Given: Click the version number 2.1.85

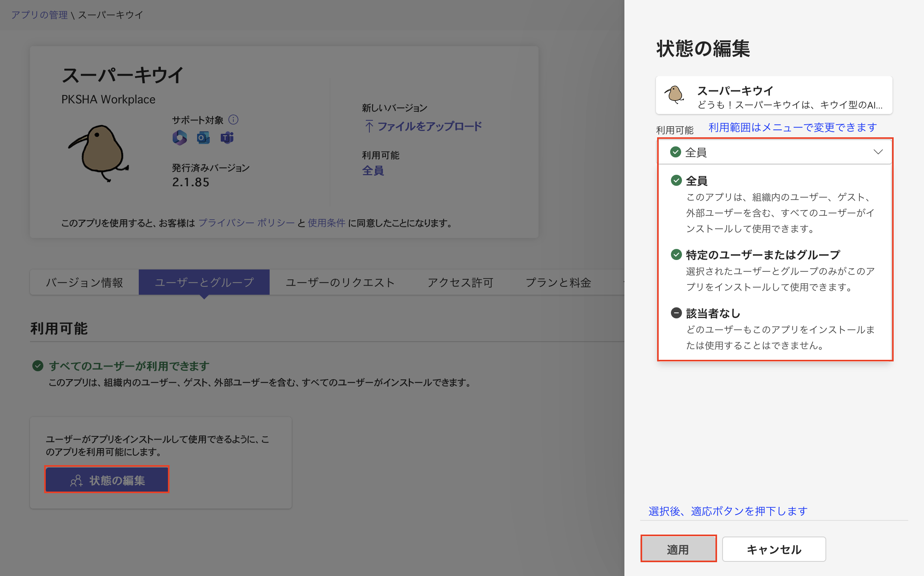Looking at the screenshot, I should click(190, 182).
